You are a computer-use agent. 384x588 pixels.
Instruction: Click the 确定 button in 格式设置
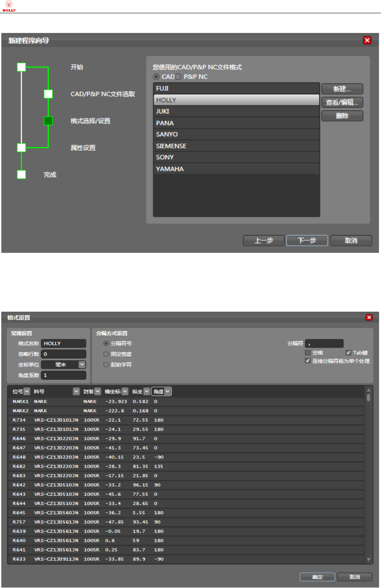point(317,577)
